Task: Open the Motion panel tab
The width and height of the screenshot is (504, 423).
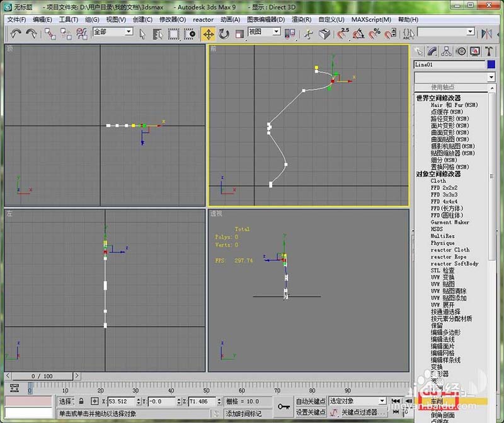Action: coord(461,51)
